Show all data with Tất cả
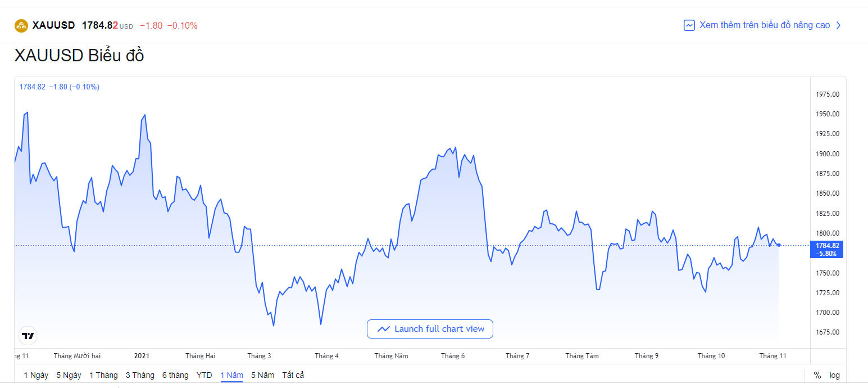The height and width of the screenshot is (388, 868). [x=293, y=375]
